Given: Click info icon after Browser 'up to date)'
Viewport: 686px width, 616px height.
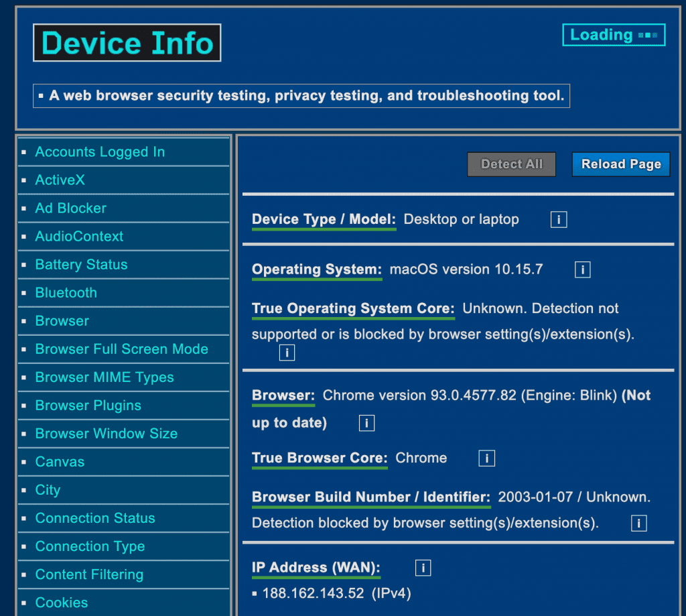Looking at the screenshot, I should coord(366,423).
